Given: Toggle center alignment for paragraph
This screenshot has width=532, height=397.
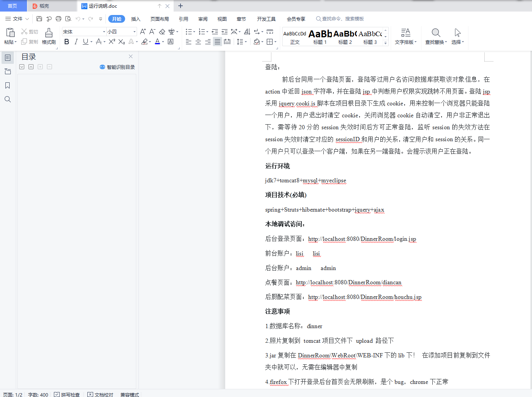Looking at the screenshot, I should 198,42.
